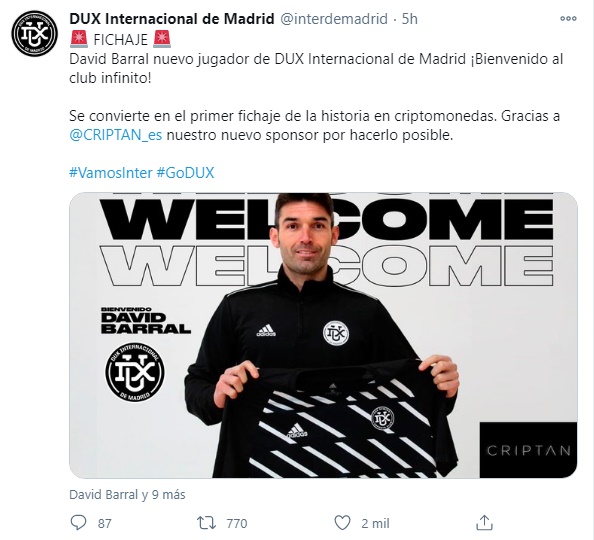Open the welcome photo of David Barral

(x=323, y=335)
